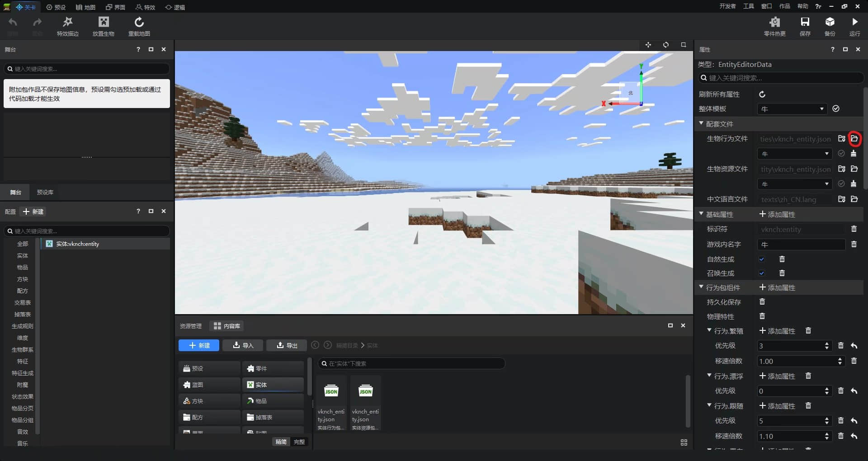Open the 特效 top tab
The image size is (868, 461).
145,7
